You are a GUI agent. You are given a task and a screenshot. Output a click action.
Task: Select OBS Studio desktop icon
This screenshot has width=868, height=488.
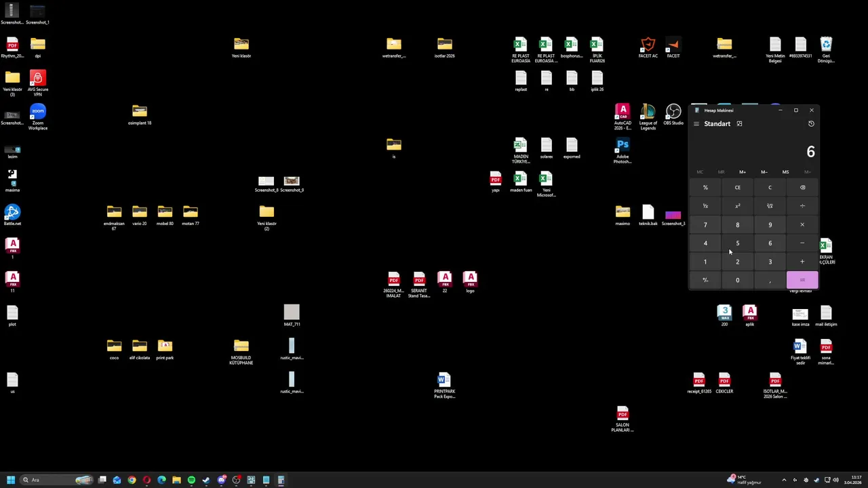pyautogui.click(x=673, y=115)
